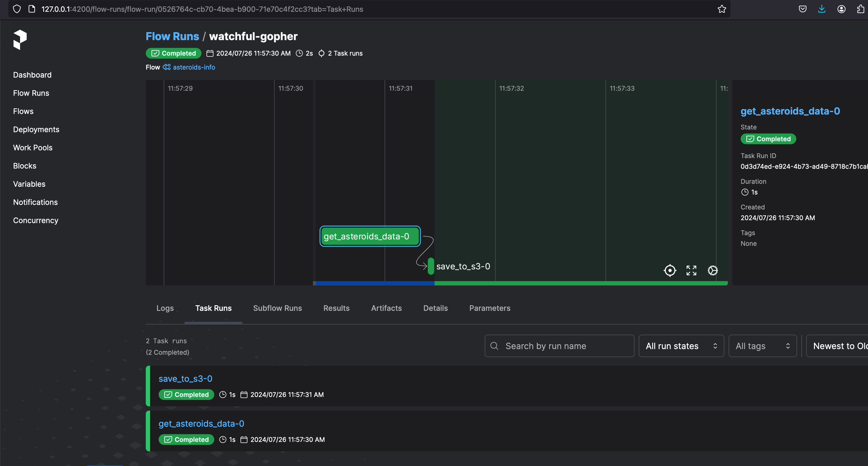868x466 pixels.
Task: Open the browser downloads icon
Action: click(822, 9)
